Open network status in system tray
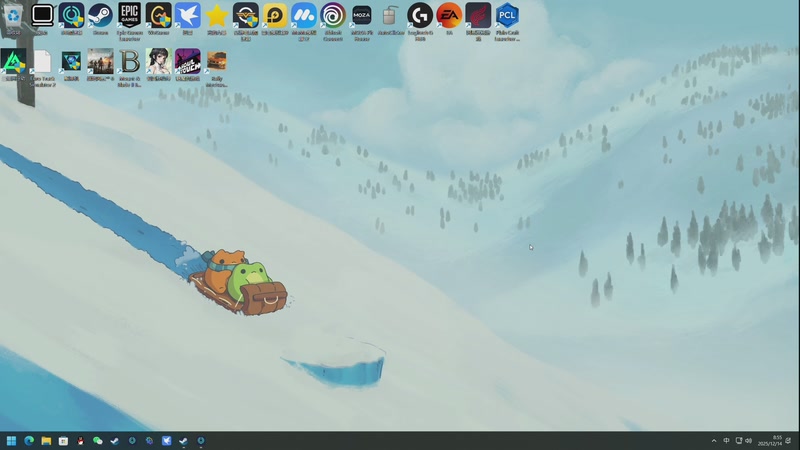The width and height of the screenshot is (800, 450). point(738,441)
